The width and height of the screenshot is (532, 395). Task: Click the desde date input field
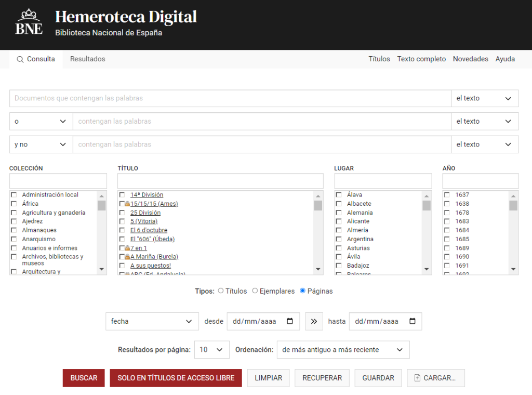(263, 321)
